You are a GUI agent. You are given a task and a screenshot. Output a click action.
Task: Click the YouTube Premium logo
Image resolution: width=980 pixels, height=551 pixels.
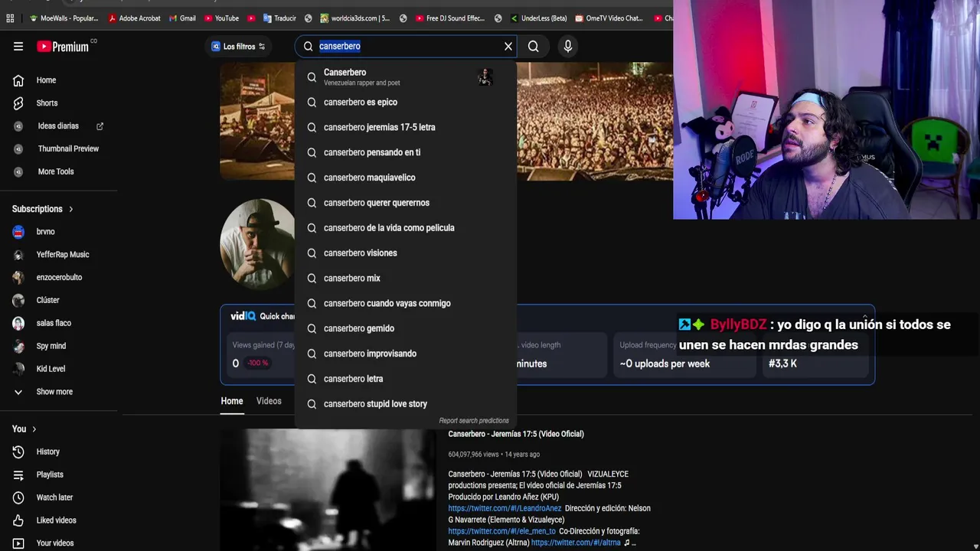pos(63,47)
